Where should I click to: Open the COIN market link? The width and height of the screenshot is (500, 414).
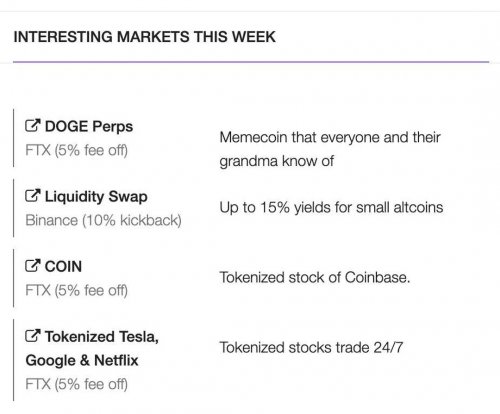pos(63,267)
